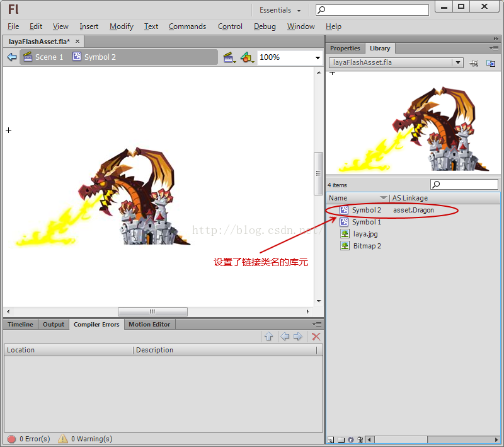Click the red Error(s) indicator icon

point(11,439)
